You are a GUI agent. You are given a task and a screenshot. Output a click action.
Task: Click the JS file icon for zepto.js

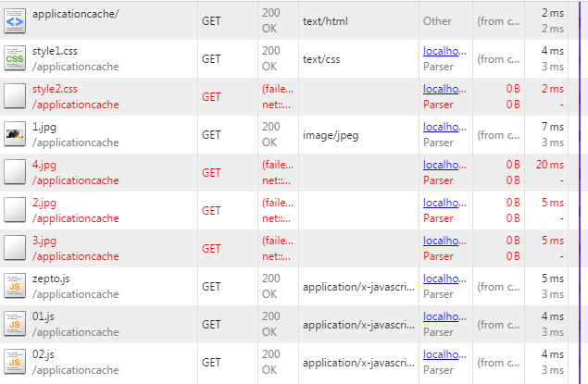pyautogui.click(x=15, y=286)
